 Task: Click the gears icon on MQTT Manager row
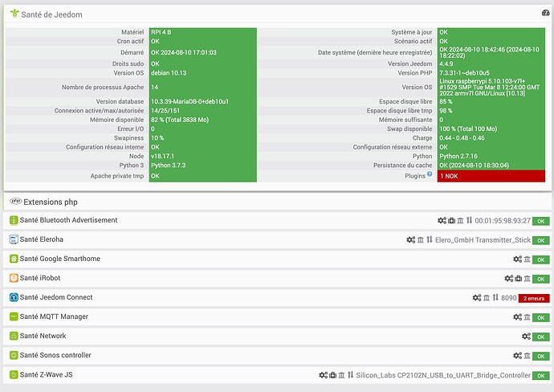(x=518, y=317)
